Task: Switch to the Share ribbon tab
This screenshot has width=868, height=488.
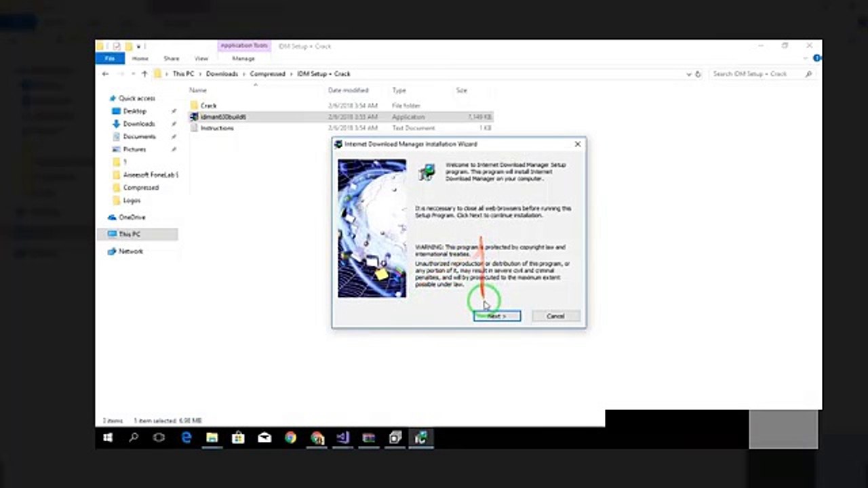Action: click(x=171, y=59)
